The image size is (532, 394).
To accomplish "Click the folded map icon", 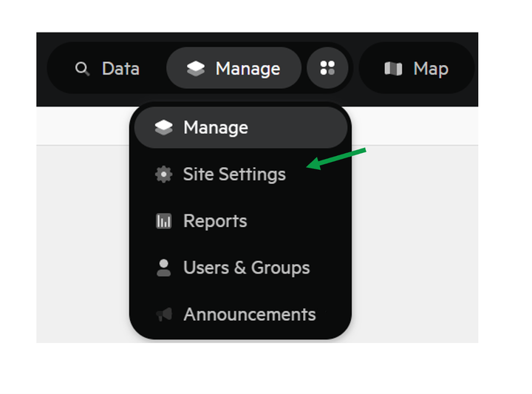I will pos(393,69).
